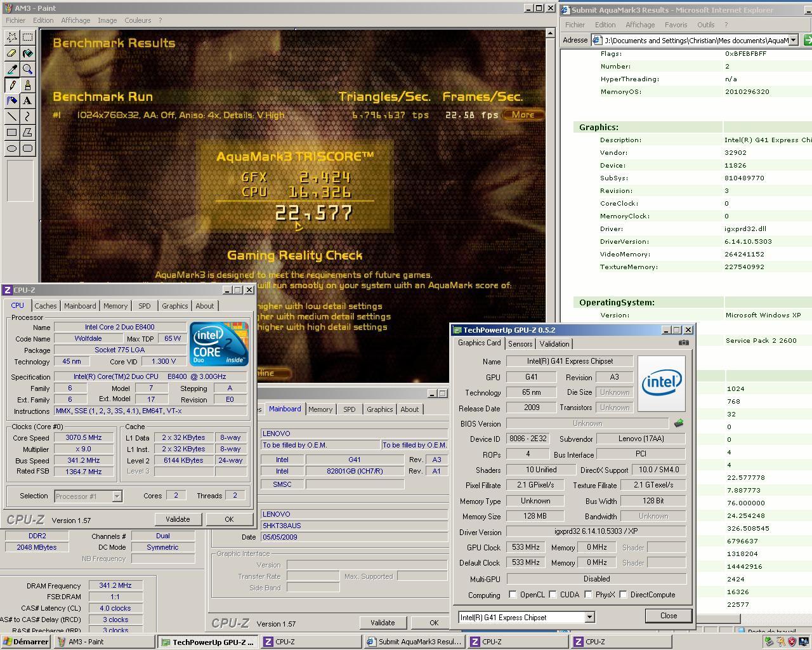Click the green Go arrow in Internet Explorer

coord(808,40)
